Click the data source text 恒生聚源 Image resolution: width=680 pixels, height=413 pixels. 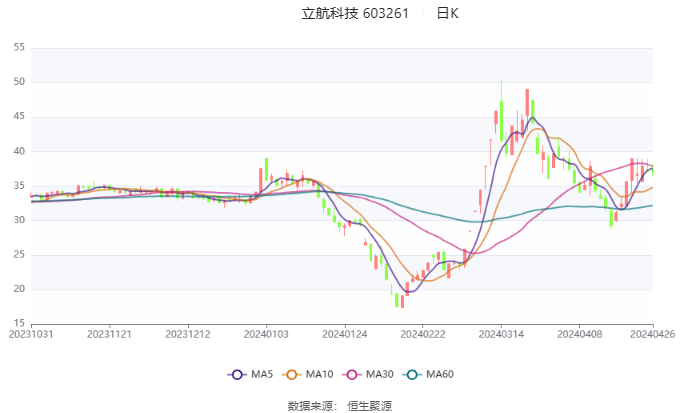pyautogui.click(x=369, y=406)
